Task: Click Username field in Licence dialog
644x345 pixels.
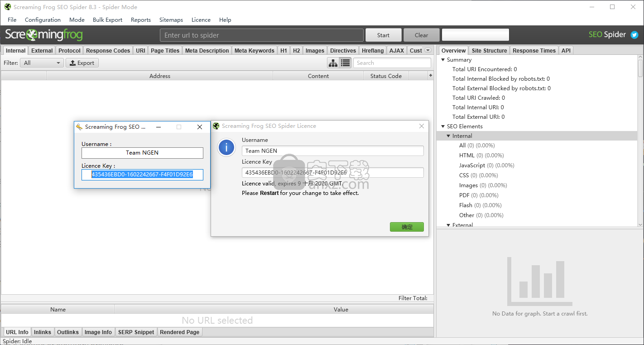Action: [x=333, y=151]
